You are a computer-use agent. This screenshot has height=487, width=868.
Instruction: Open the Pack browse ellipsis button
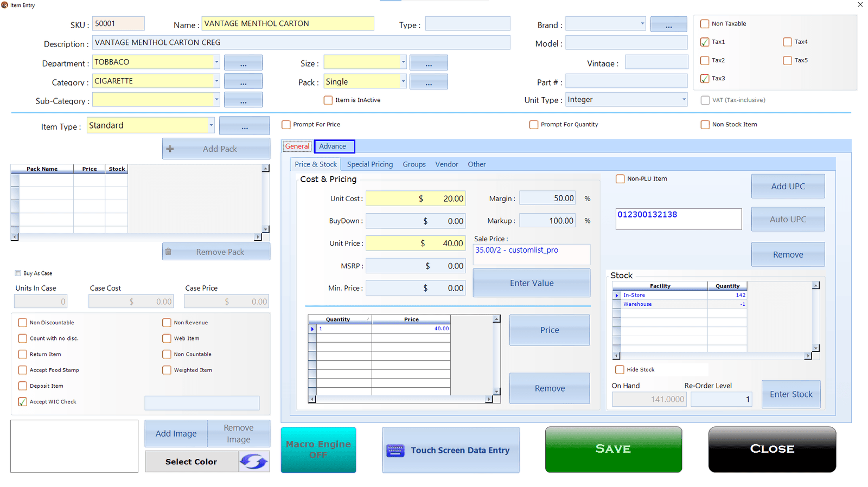pyautogui.click(x=429, y=82)
